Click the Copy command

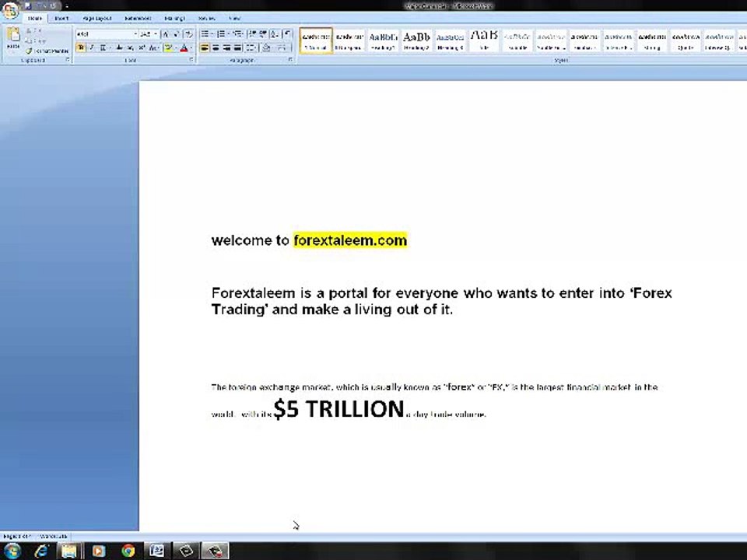[x=35, y=40]
